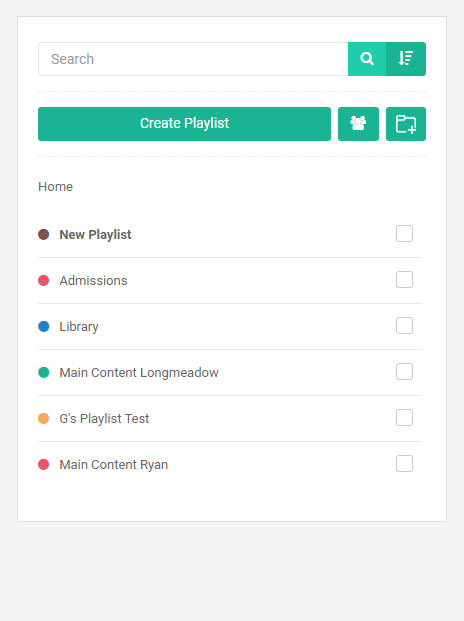Check the Admissions playlist checkbox

click(404, 280)
